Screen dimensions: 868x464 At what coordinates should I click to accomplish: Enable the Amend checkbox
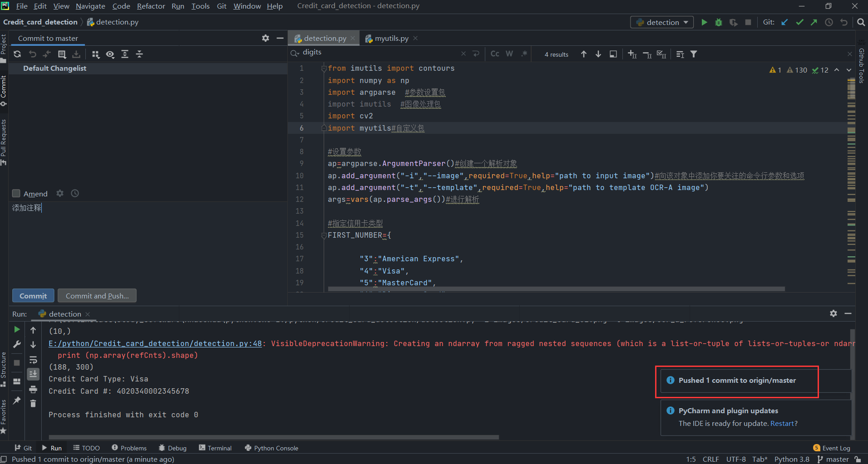tap(16, 193)
